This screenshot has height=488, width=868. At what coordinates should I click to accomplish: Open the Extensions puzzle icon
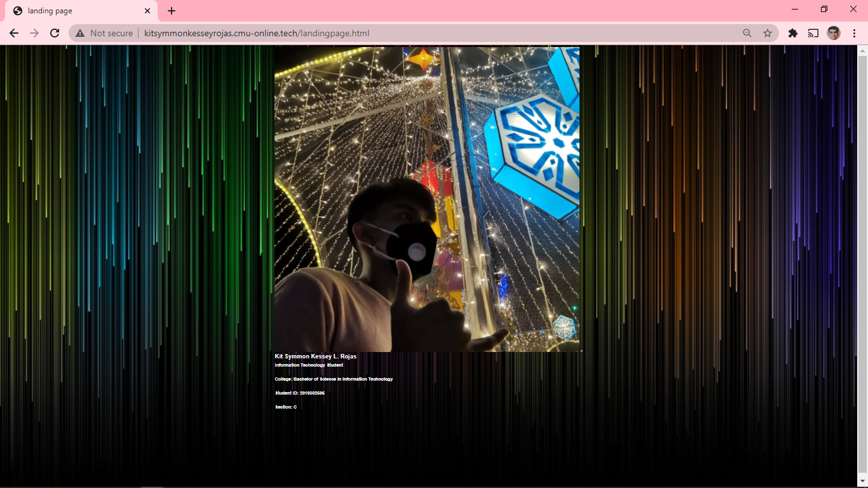[x=793, y=33]
